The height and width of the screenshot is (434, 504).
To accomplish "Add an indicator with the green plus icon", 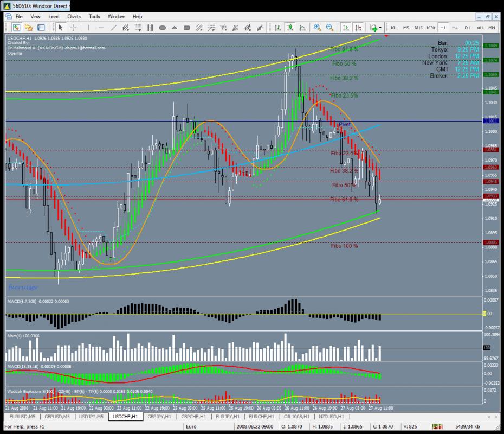I will (x=373, y=28).
